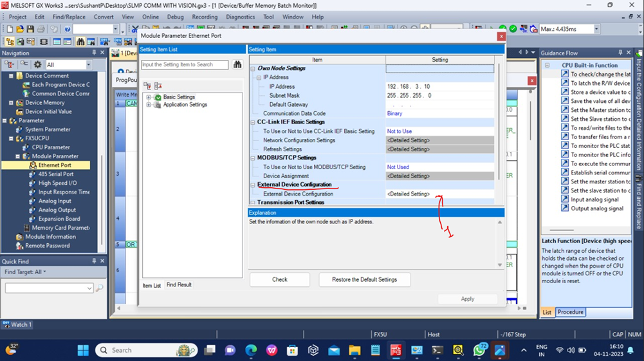Click the Save floppy disk icon

(30, 29)
